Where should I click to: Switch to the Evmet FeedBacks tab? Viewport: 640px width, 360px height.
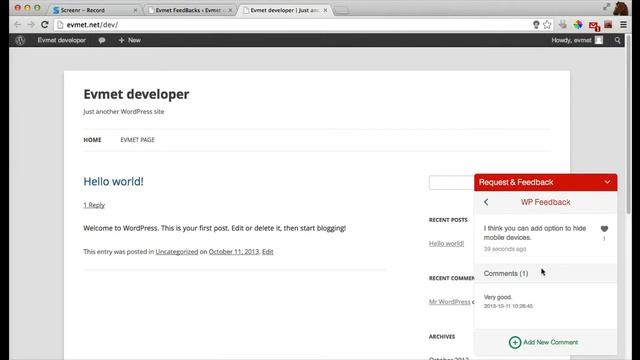pos(188,10)
